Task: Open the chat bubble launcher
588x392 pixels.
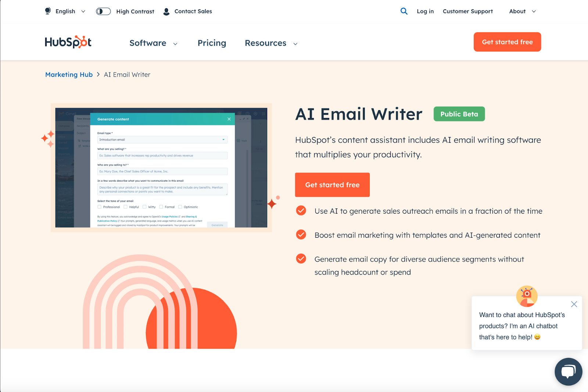Action: 568,371
